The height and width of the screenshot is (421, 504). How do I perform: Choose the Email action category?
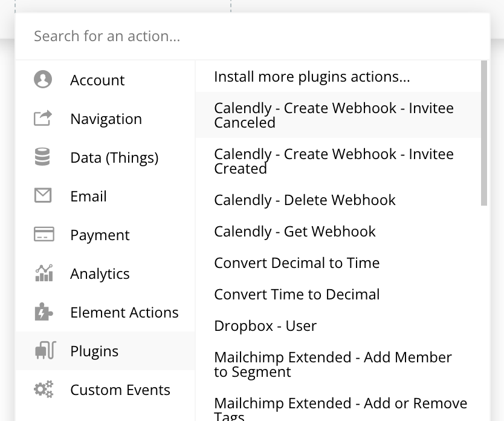[105, 196]
